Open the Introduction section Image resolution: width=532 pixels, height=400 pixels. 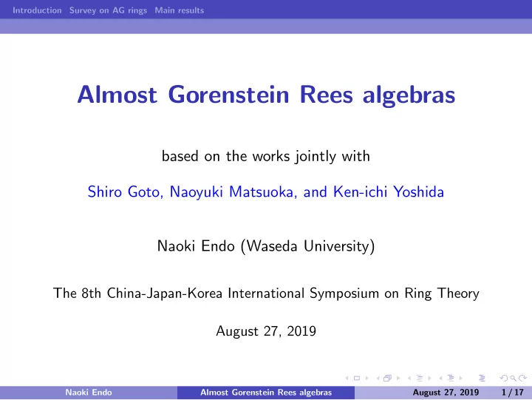click(38, 10)
